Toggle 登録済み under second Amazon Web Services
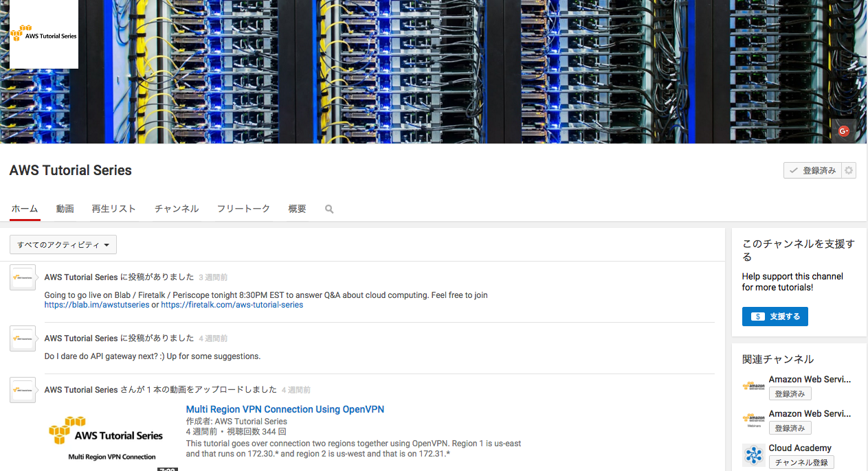The width and height of the screenshot is (868, 471). click(790, 428)
